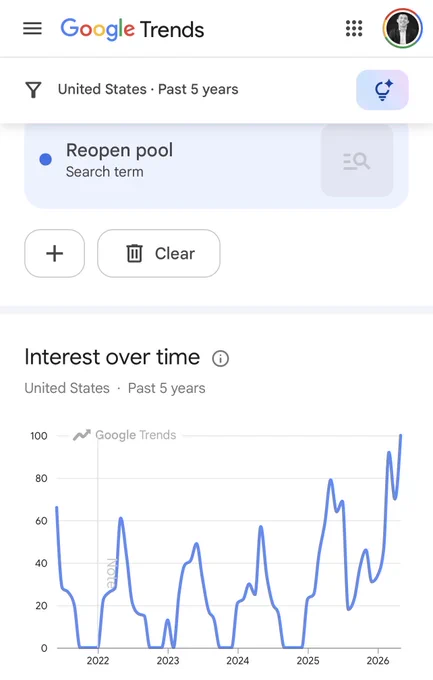Screen dimensions: 433x680
Task: Click the Google Trends chart watermark
Action: click(x=125, y=435)
